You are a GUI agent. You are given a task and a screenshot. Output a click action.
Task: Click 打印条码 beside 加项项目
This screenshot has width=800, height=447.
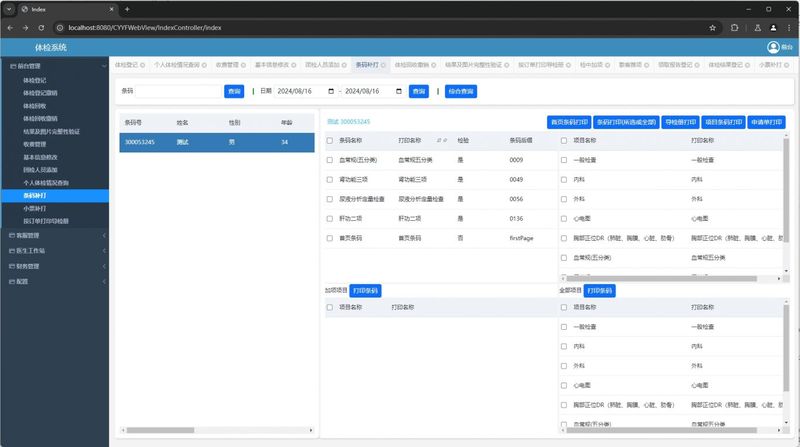[365, 291]
